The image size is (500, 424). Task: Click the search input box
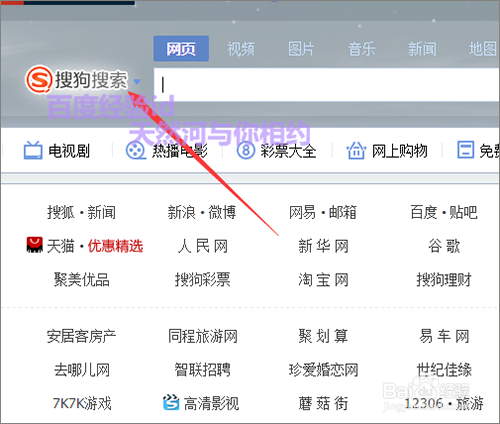(x=327, y=85)
